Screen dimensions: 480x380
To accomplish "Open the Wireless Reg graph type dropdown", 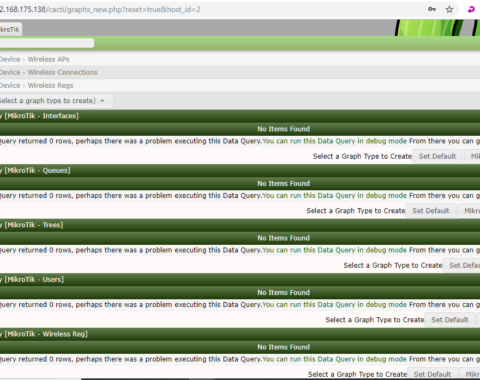I will click(471, 374).
